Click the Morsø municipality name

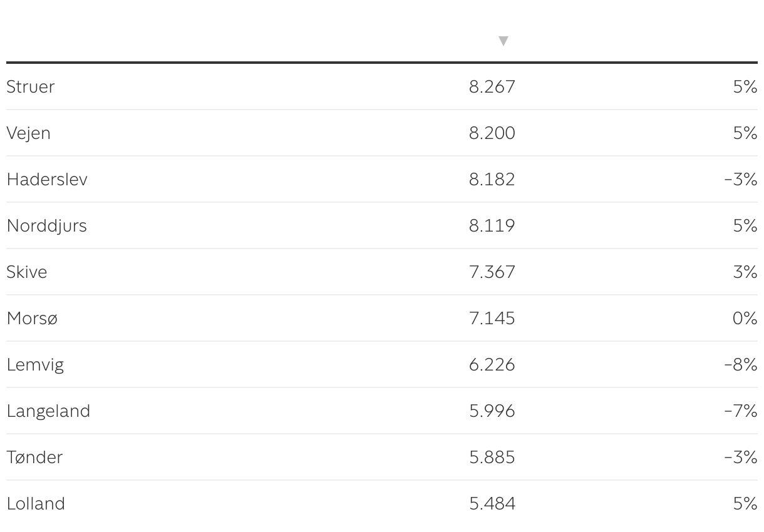pyautogui.click(x=32, y=319)
